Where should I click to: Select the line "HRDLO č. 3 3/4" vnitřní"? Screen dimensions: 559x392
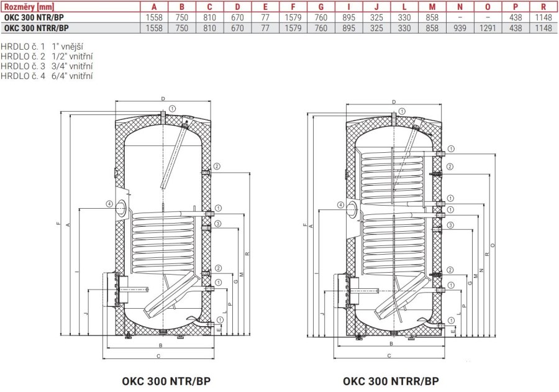[x=47, y=66]
